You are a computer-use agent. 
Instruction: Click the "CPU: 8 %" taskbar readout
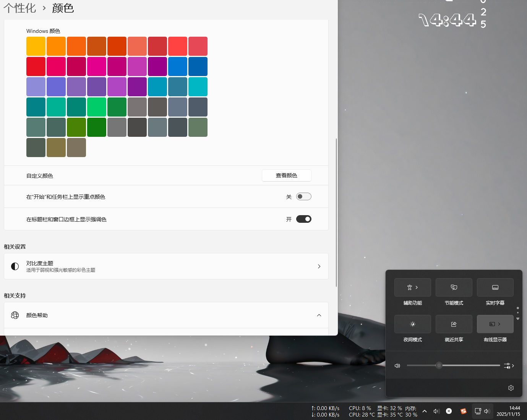(360, 408)
